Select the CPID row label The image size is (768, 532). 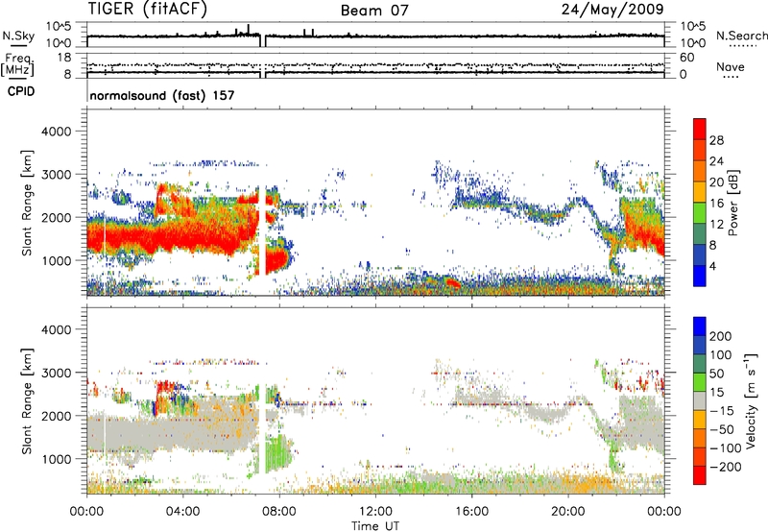(x=21, y=91)
